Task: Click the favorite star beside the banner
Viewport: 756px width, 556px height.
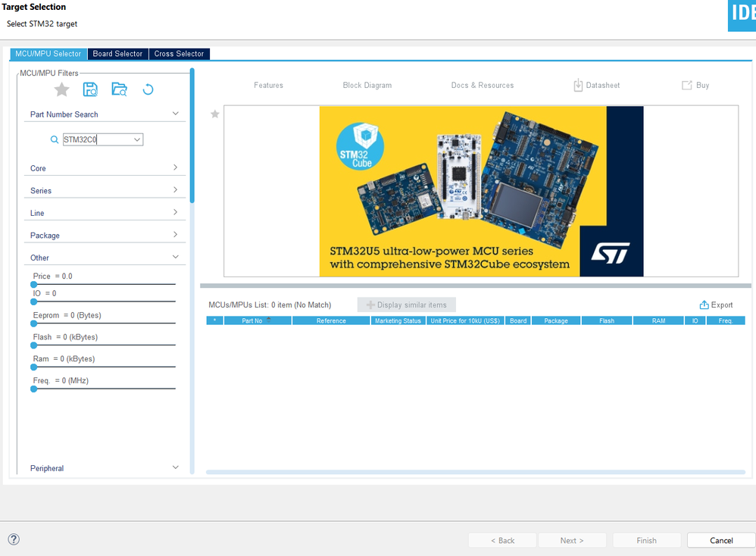Action: [x=215, y=114]
